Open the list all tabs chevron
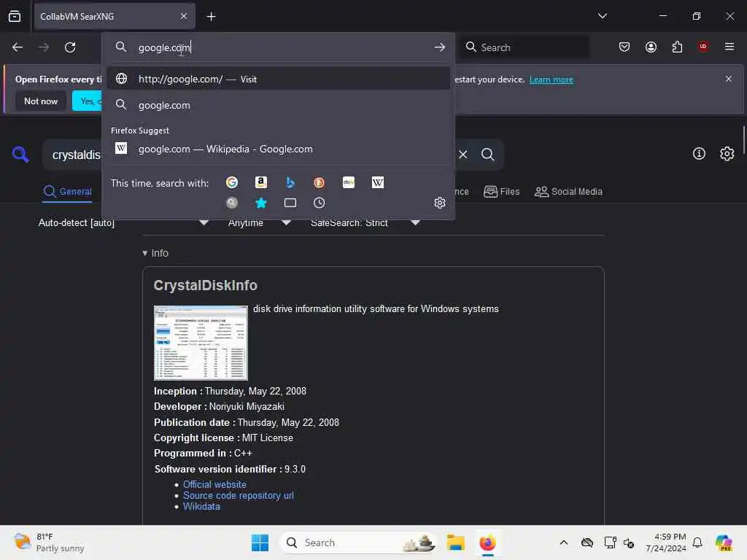This screenshot has width=747, height=560. pos(602,16)
